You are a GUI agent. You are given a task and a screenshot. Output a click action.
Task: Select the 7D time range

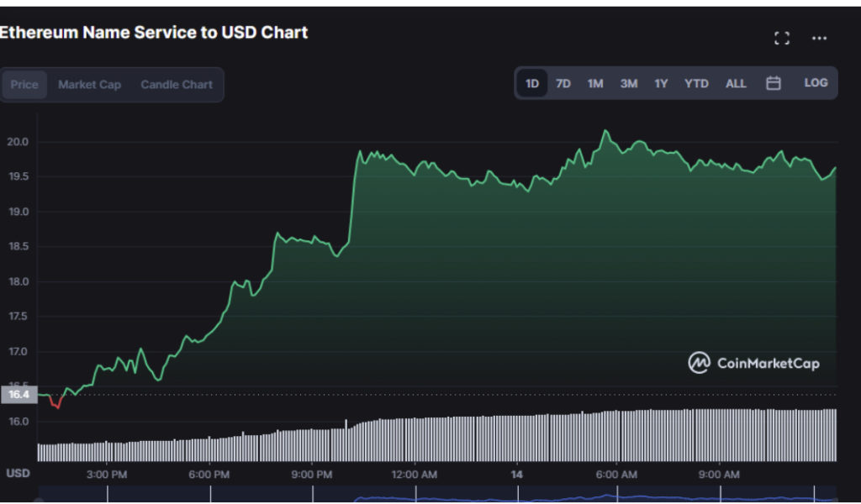coord(563,83)
